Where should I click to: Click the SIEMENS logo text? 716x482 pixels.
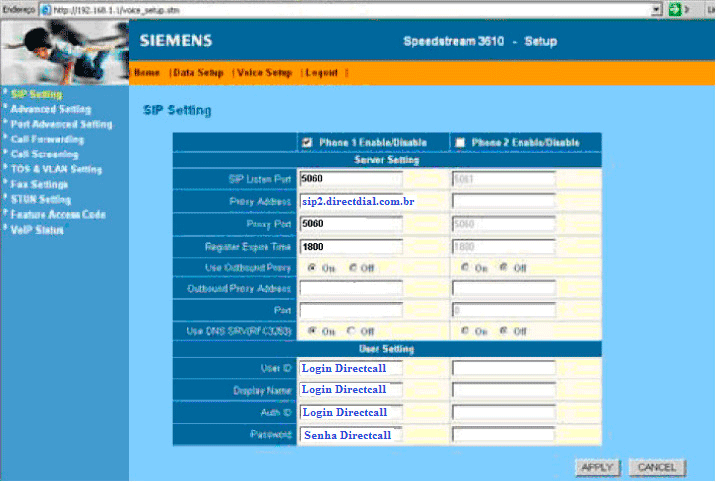point(176,41)
